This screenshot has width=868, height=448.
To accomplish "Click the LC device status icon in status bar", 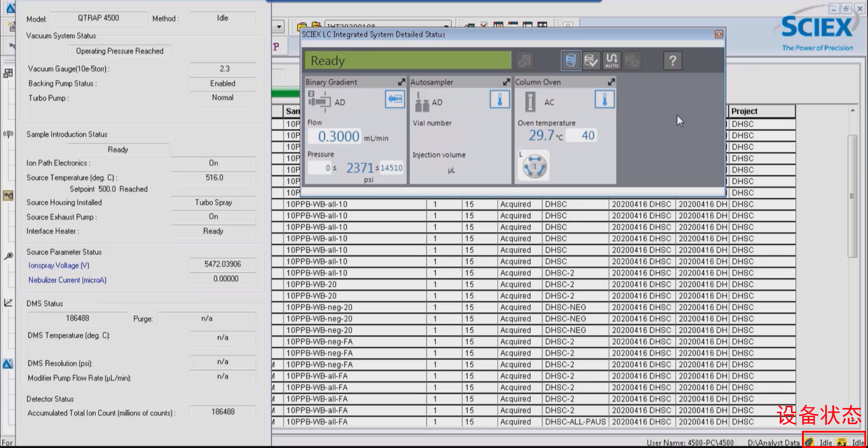I will point(841,442).
